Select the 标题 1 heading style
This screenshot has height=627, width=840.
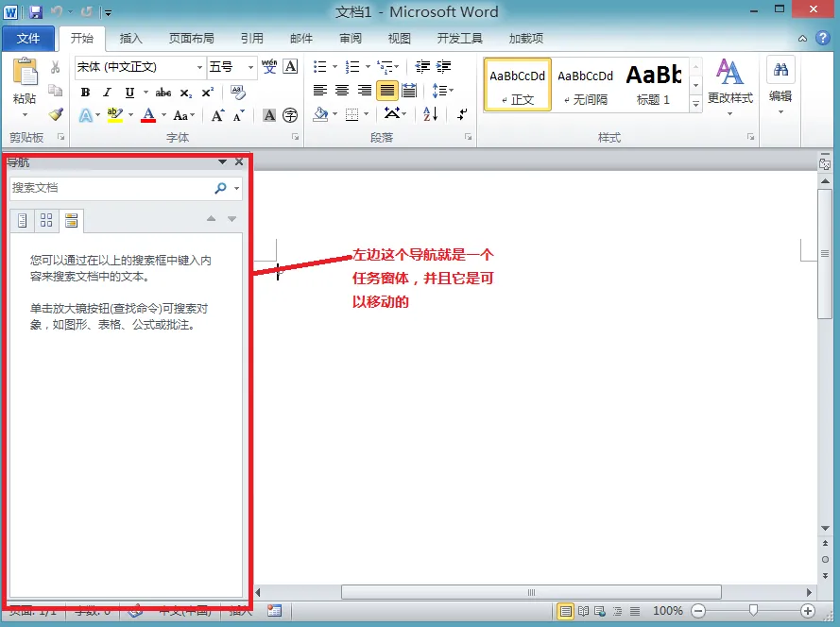pyautogui.click(x=653, y=85)
